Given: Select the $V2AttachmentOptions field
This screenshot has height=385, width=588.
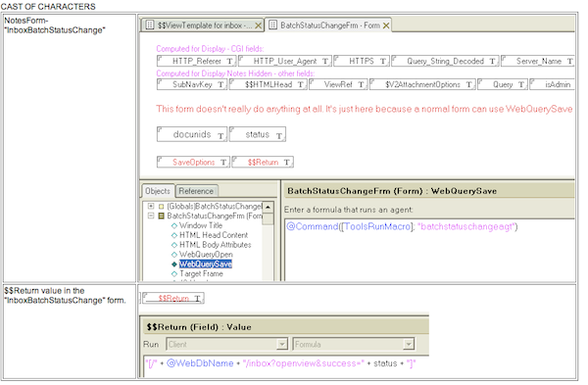Looking at the screenshot, I should [x=422, y=84].
